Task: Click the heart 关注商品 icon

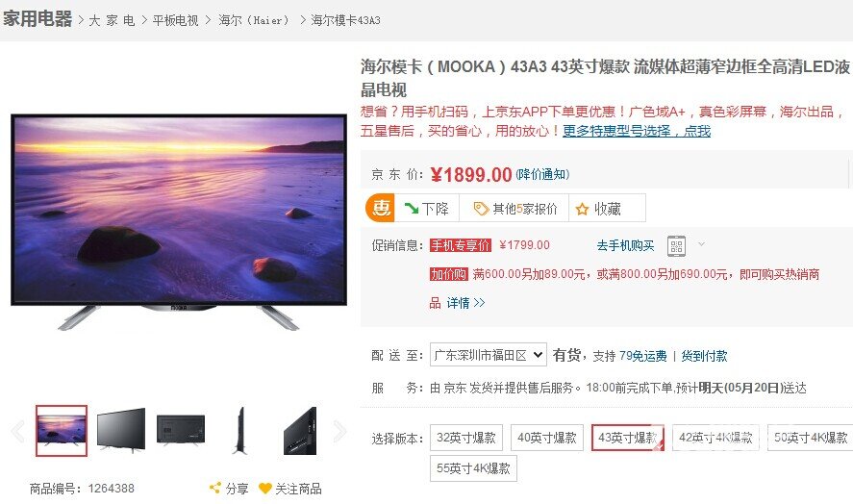Action: [264, 489]
